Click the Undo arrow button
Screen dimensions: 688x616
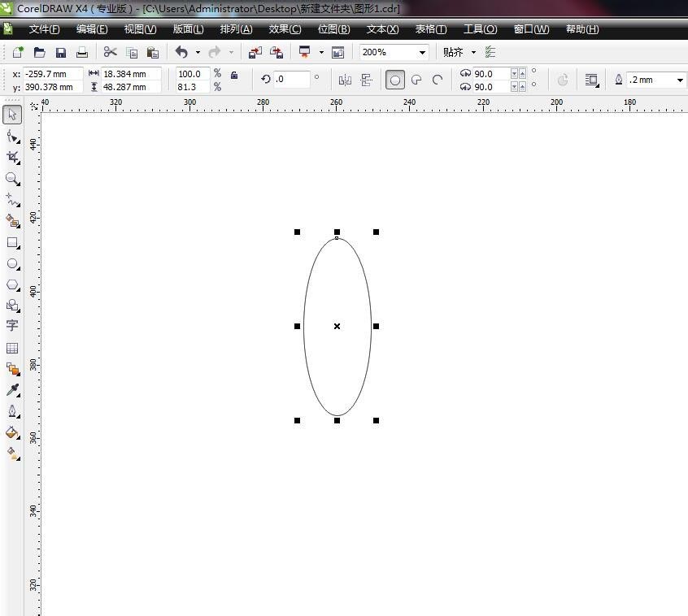pyautogui.click(x=181, y=52)
